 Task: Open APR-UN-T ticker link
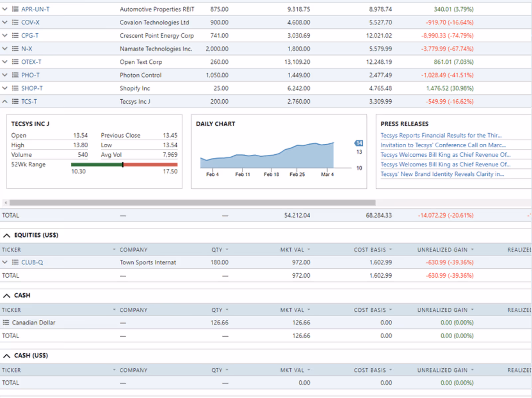click(35, 9)
